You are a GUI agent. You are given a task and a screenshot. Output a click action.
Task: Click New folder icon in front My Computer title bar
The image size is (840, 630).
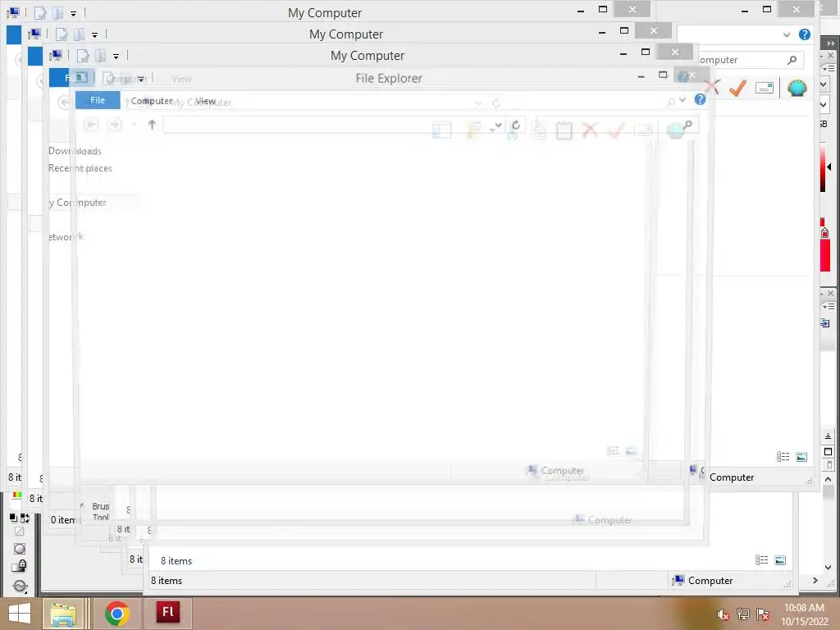[100, 55]
